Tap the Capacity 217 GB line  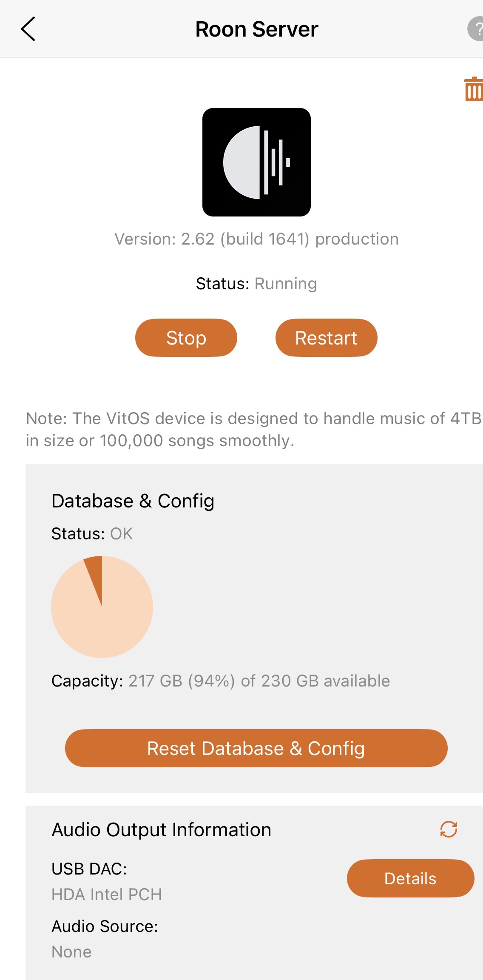pyautogui.click(x=221, y=681)
